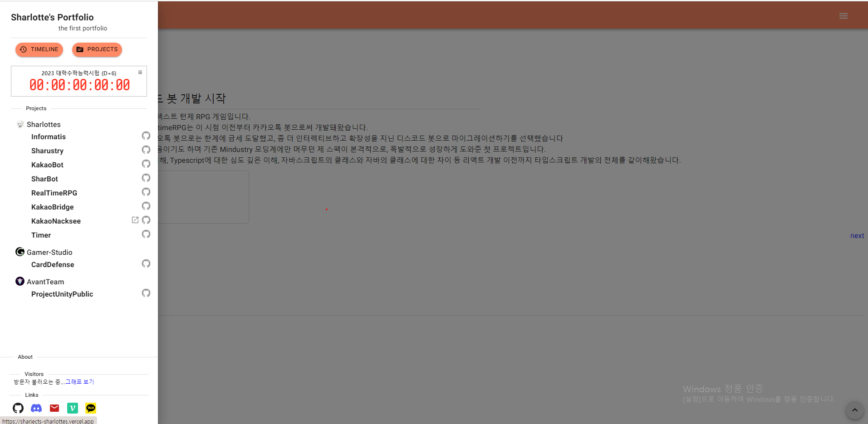Select the CardDefense project
This screenshot has height=424, width=868.
point(53,265)
